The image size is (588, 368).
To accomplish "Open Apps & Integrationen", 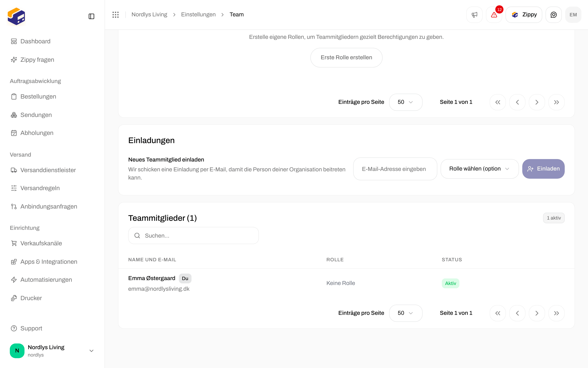I will pyautogui.click(x=52, y=262).
